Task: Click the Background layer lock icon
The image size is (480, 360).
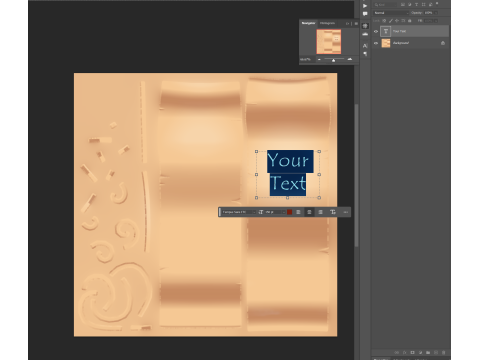Action: (x=443, y=43)
